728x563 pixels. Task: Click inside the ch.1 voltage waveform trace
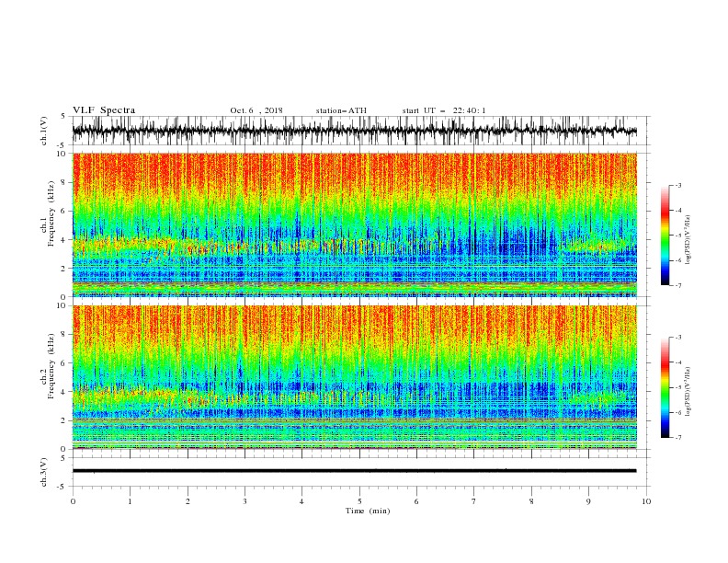(355, 131)
